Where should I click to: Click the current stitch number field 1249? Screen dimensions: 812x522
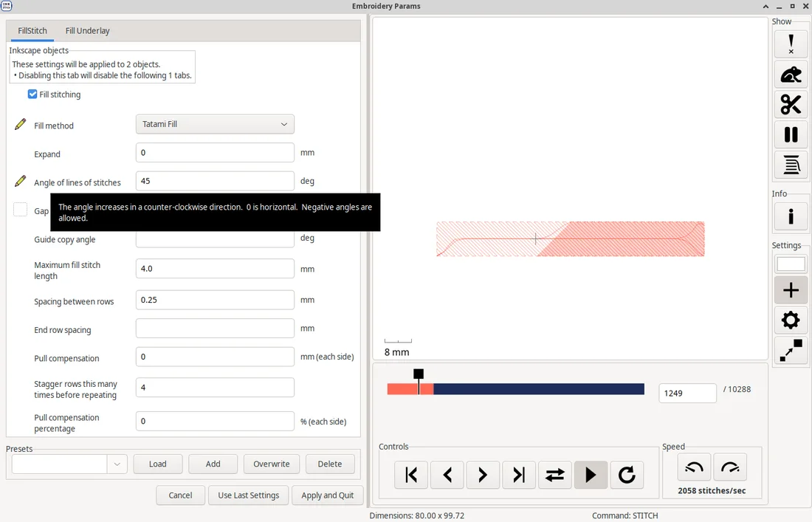[x=687, y=393]
